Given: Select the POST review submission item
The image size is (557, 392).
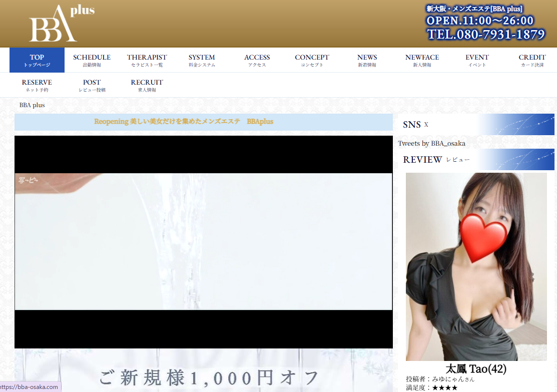Looking at the screenshot, I should pos(92,85).
